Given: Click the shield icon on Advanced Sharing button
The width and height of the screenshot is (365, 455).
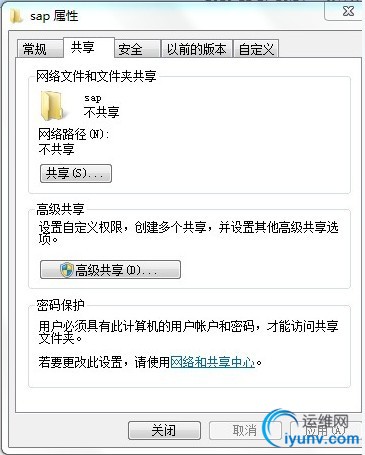Looking at the screenshot, I should tap(67, 270).
